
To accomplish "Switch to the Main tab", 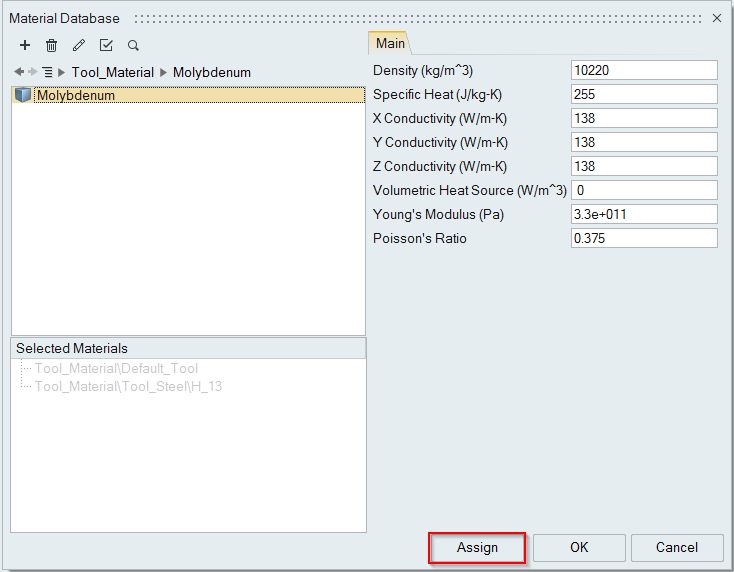I will point(390,43).
